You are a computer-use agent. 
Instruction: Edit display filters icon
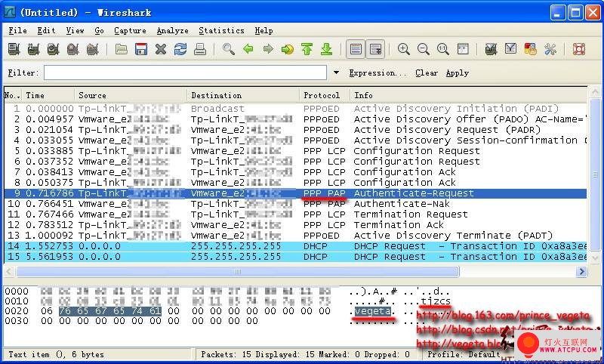coord(511,49)
